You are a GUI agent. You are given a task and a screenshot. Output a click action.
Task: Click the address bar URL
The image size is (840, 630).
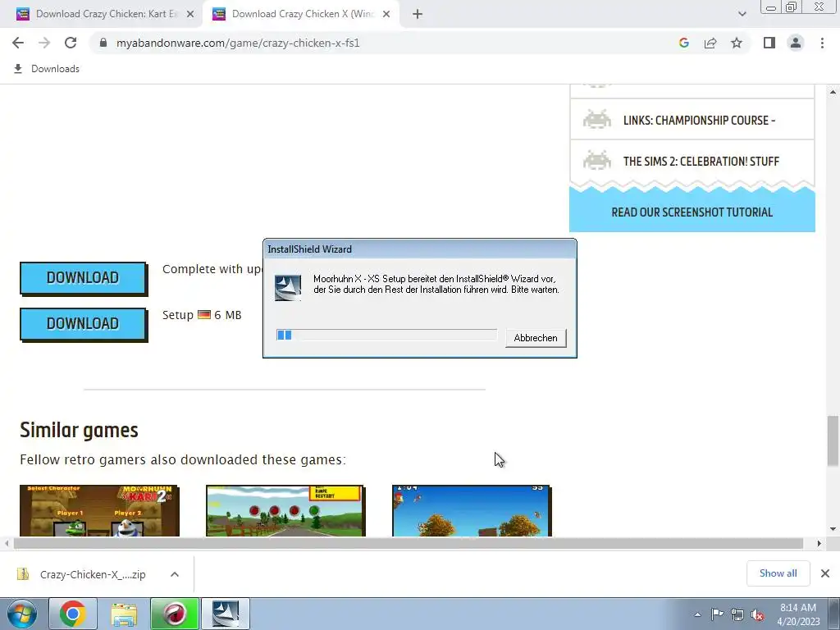[x=238, y=43]
